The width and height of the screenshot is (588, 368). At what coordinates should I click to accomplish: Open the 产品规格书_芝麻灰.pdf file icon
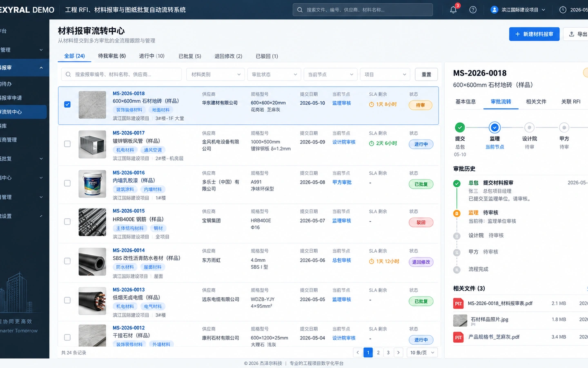tap(458, 337)
